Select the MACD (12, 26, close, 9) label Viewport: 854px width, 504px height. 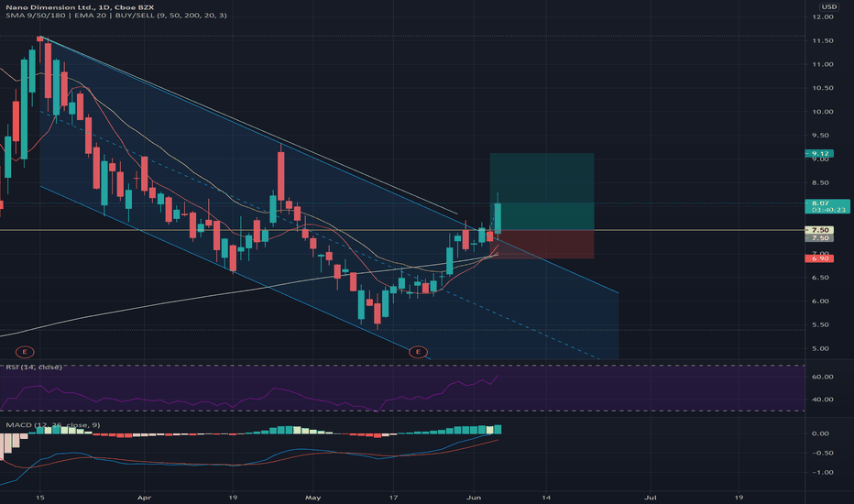[x=53, y=425]
